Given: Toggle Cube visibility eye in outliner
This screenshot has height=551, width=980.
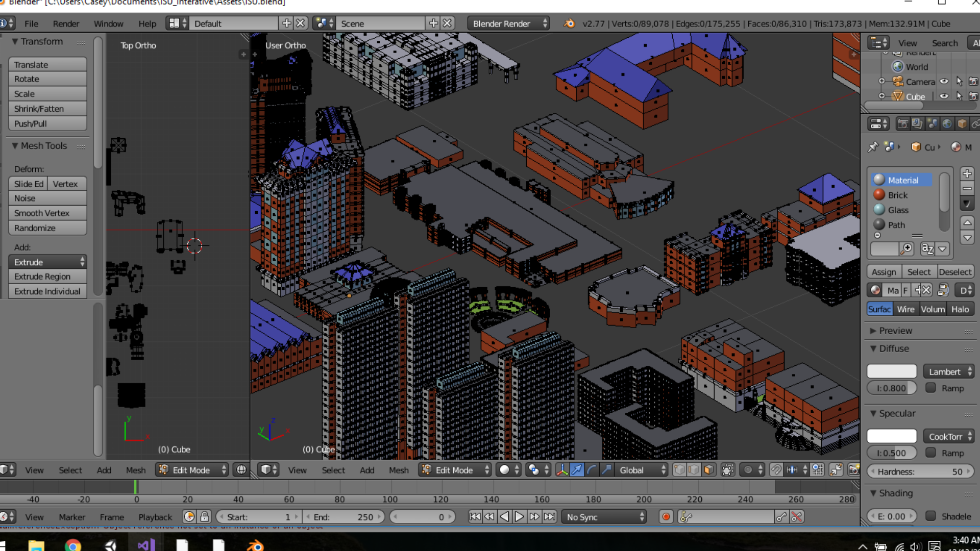Looking at the screenshot, I should tap(944, 96).
